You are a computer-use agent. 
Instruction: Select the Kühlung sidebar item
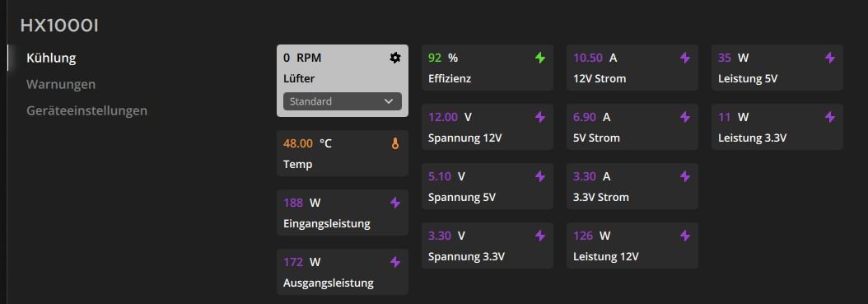pos(52,58)
